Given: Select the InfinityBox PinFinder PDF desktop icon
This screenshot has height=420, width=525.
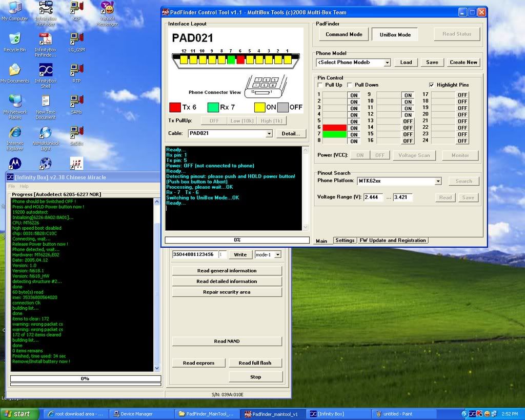Looking at the screenshot, I should pos(46,45).
